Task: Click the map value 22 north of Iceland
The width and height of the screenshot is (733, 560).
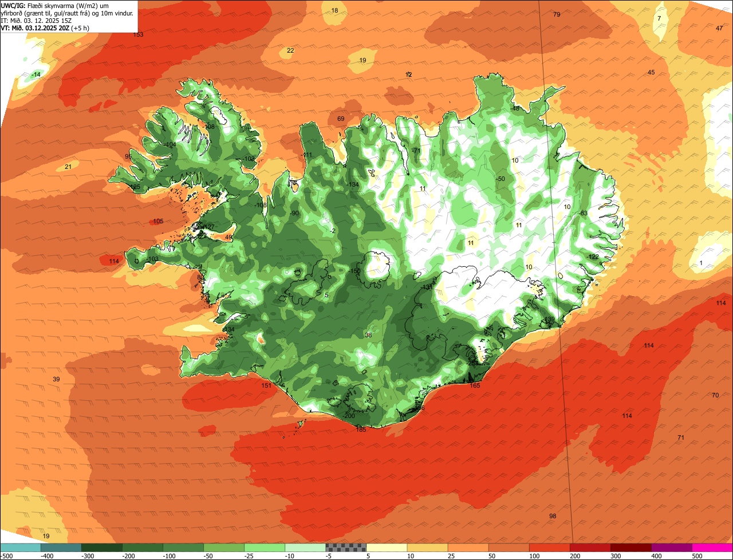Action: pos(290,50)
